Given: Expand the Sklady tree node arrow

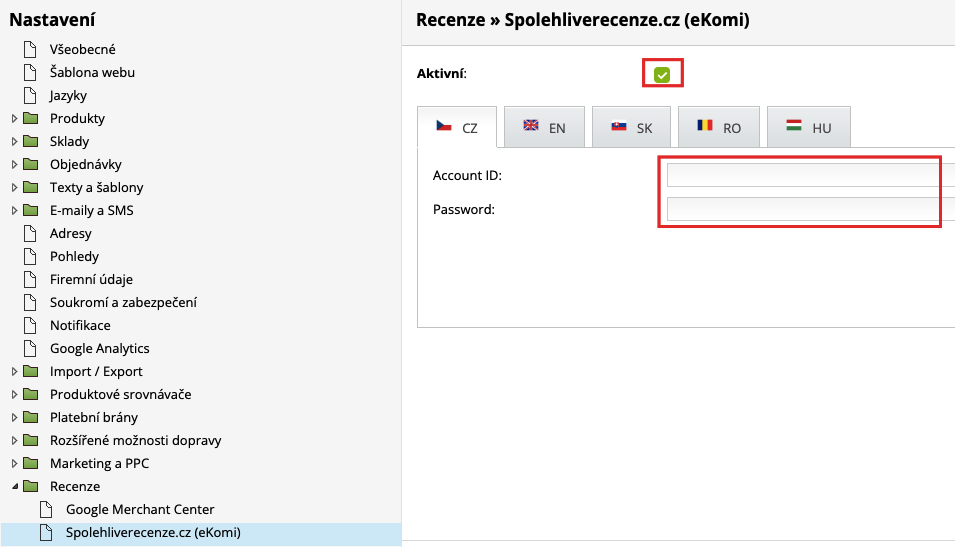Looking at the screenshot, I should (x=14, y=141).
